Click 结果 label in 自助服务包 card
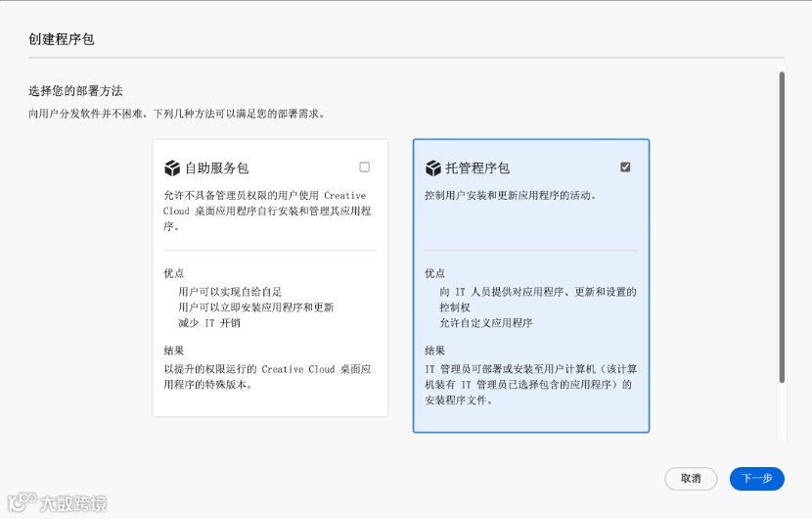 click(x=173, y=351)
